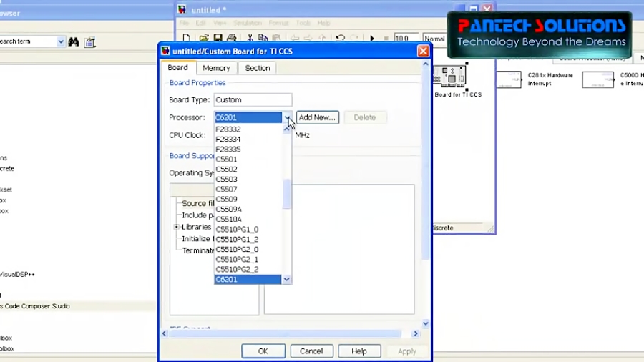Image resolution: width=644 pixels, height=362 pixels.
Task: Click dialog horizontal scroll right arrow
Action: 415,333
